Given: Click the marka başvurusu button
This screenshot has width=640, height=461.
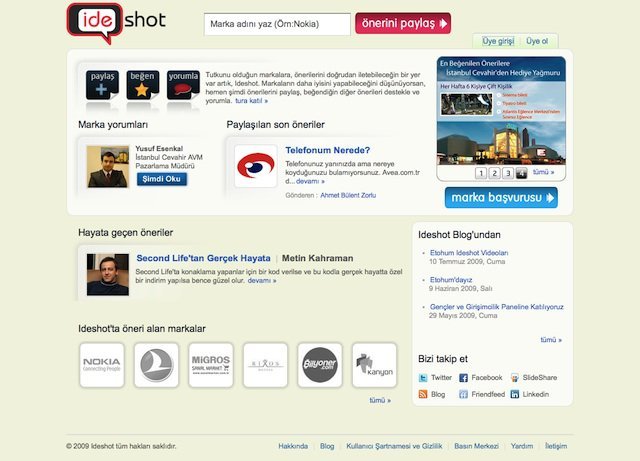Looking at the screenshot, I should (501, 198).
